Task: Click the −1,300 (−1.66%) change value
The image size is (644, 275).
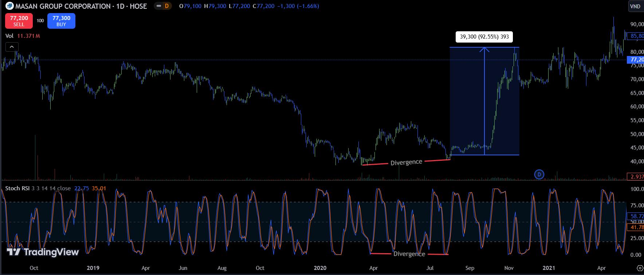Action: pyautogui.click(x=298, y=6)
